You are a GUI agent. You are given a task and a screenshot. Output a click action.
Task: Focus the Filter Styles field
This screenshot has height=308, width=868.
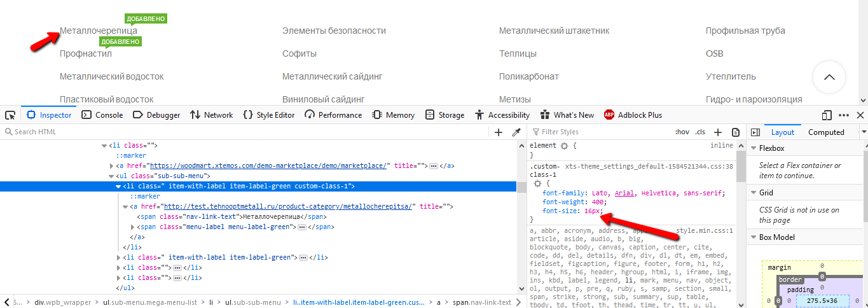pos(601,132)
